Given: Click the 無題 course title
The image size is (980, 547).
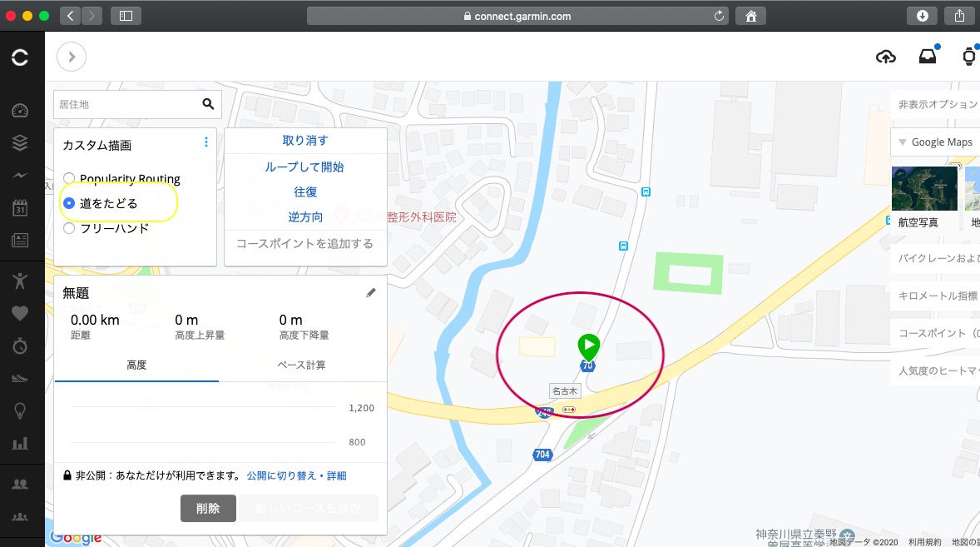Looking at the screenshot, I should (x=76, y=292).
